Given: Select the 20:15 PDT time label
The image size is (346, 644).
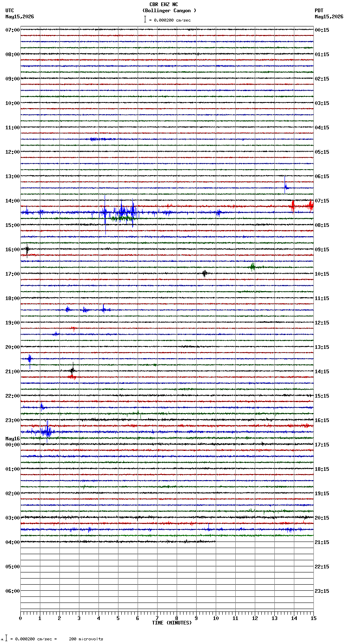Looking at the screenshot, I should click(322, 518).
